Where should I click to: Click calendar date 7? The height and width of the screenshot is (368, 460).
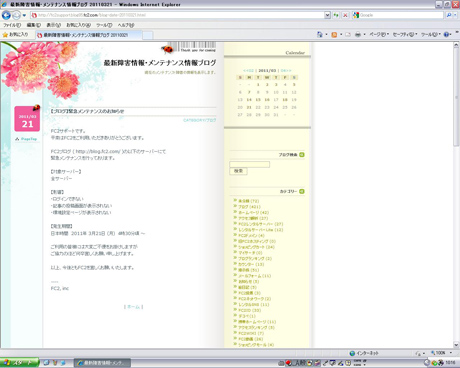(x=249, y=92)
